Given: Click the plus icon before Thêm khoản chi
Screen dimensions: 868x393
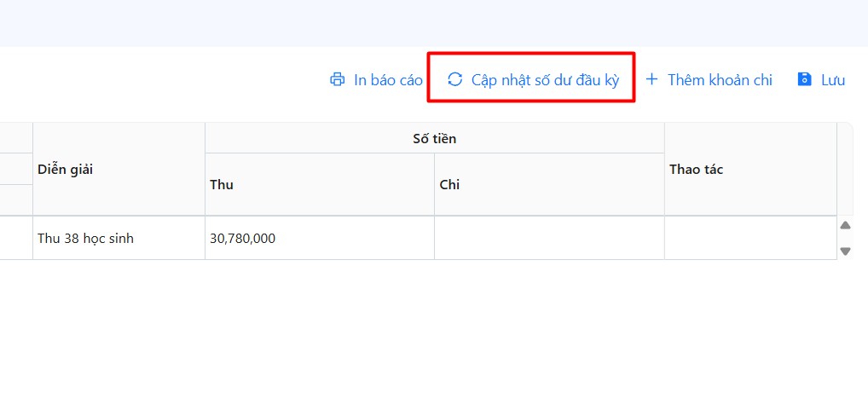Looking at the screenshot, I should point(652,79).
